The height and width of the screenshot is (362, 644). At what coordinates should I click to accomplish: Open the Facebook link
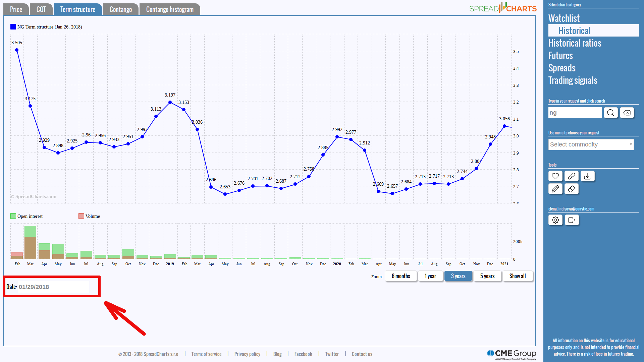(x=303, y=354)
